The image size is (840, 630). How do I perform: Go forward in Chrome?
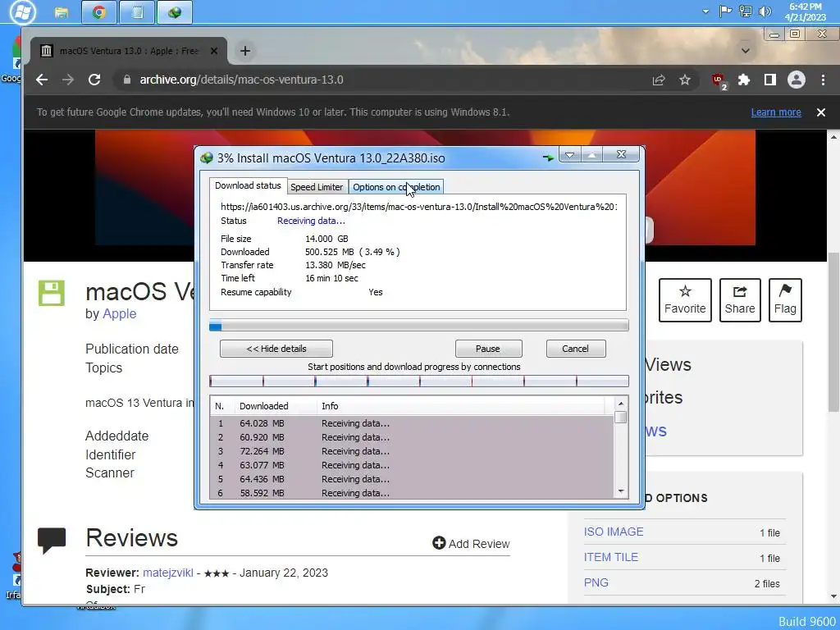pos(67,80)
